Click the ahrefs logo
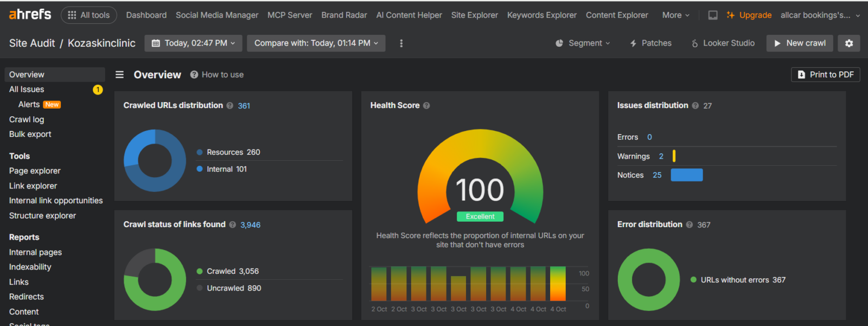The height and width of the screenshot is (326, 868). pyautogui.click(x=30, y=15)
